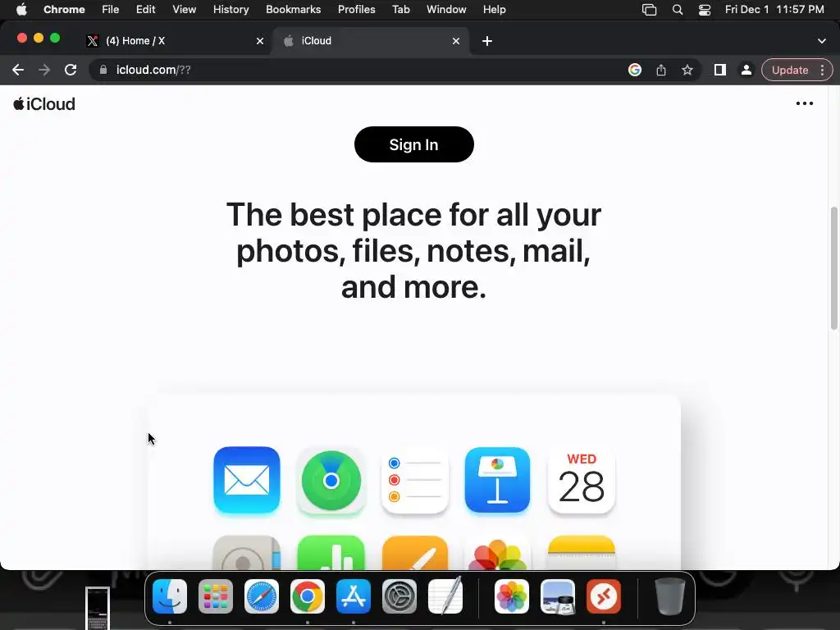Open Chrome's three-dot menu next to Update

(x=822, y=71)
